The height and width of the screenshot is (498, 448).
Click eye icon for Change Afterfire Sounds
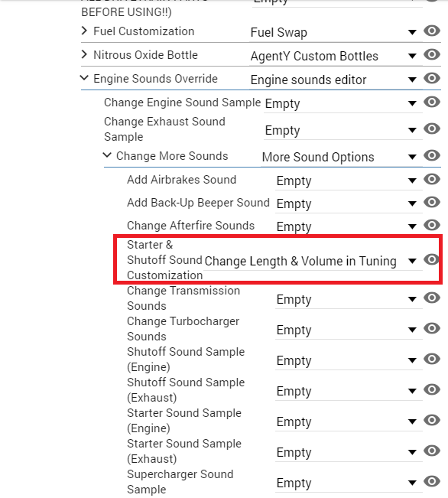[432, 225]
